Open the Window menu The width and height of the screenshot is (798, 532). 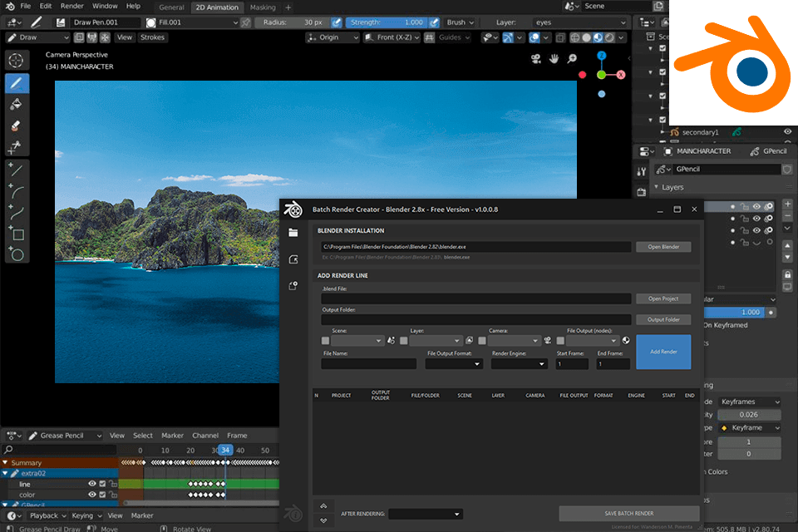pyautogui.click(x=105, y=6)
